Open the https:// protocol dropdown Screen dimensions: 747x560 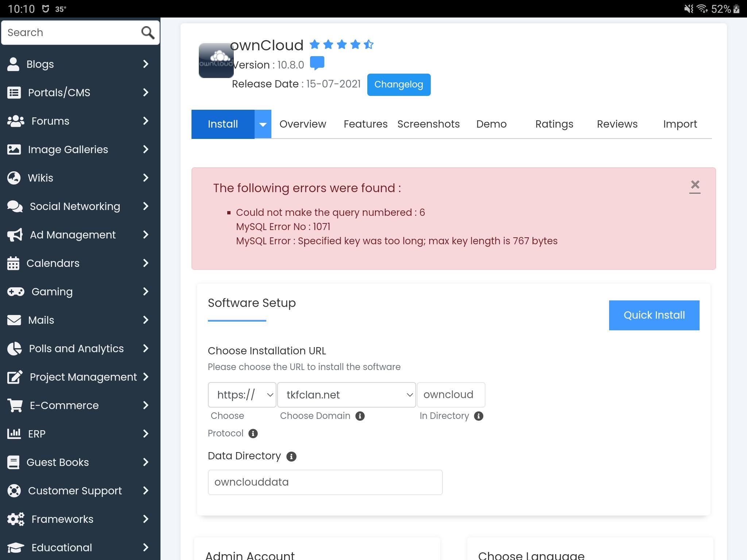tap(242, 395)
